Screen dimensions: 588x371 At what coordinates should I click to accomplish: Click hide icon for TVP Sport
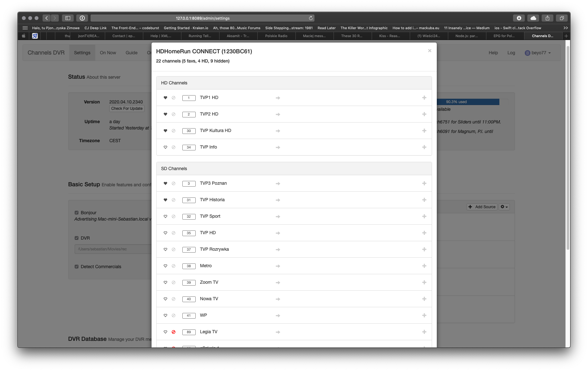click(x=173, y=216)
